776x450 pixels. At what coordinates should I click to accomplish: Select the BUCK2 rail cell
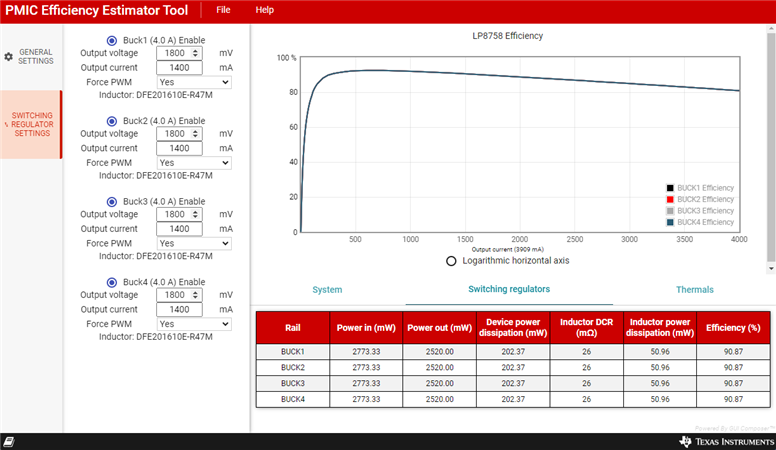(x=292, y=367)
